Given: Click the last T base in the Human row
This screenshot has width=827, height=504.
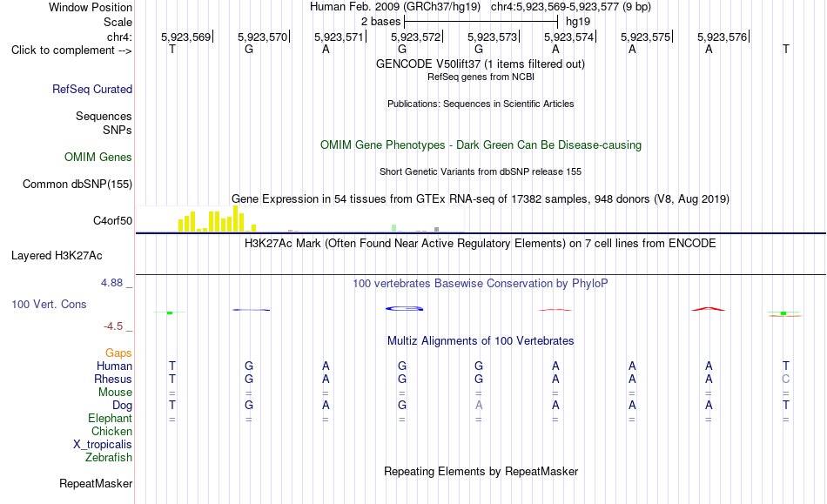Looking at the screenshot, I should pyautogui.click(x=786, y=366).
